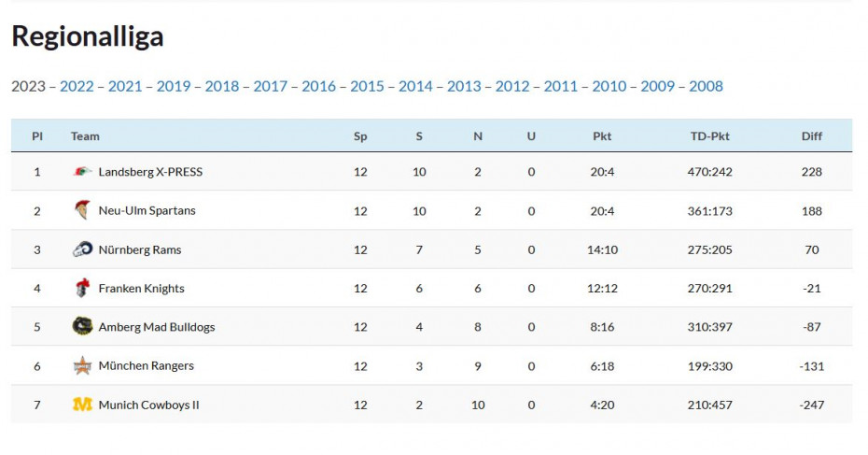
Task: Open the Nürnberg Rams team name
Action: [x=140, y=249]
